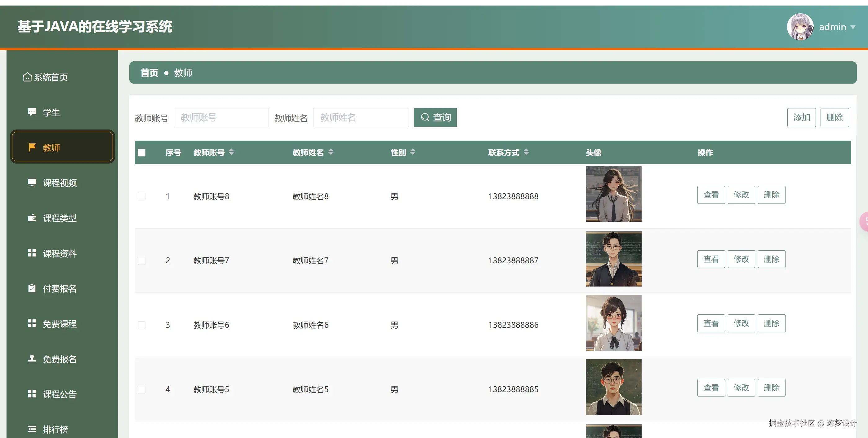Check the row checkbox for 教师账号8
Image resolution: width=868 pixels, height=438 pixels.
(141, 196)
